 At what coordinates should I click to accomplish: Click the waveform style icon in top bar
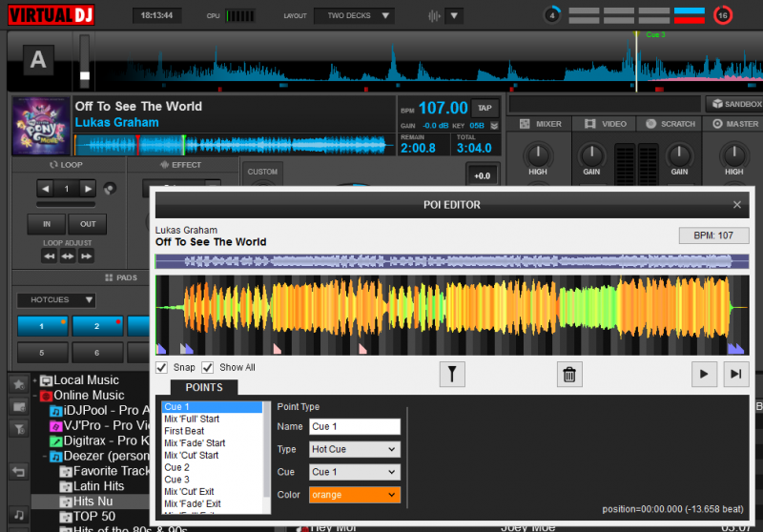tap(434, 16)
